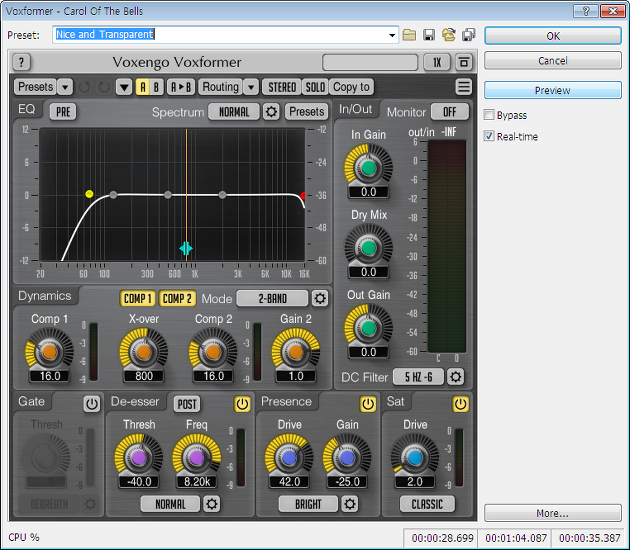
Task: Toggle COMP 2 button
Action: point(177,299)
